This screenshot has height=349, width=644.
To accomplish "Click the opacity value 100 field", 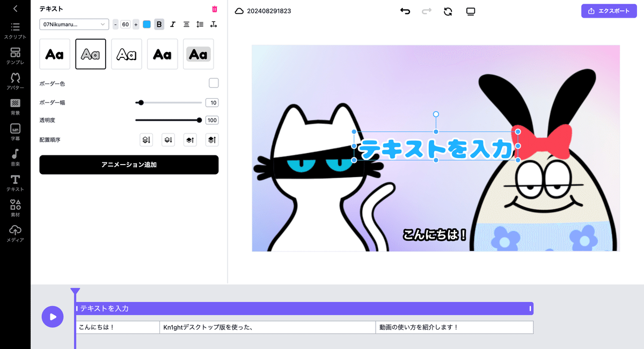I will click(x=212, y=120).
